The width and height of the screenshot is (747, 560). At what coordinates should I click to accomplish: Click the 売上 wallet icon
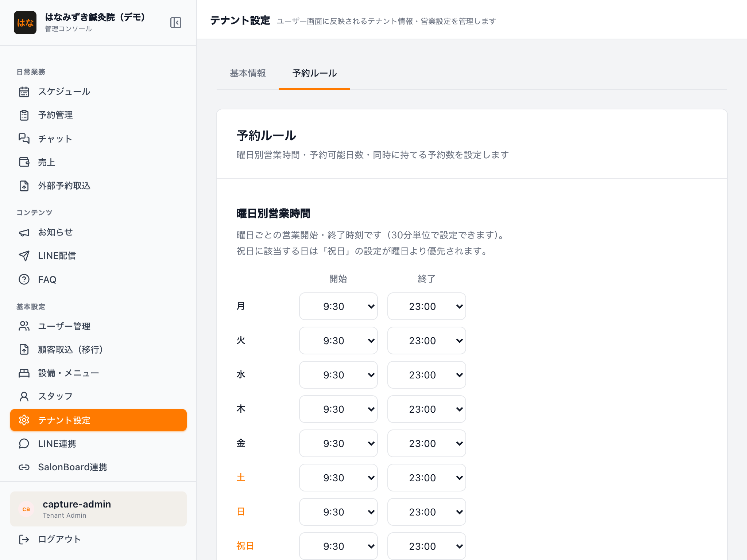(24, 162)
